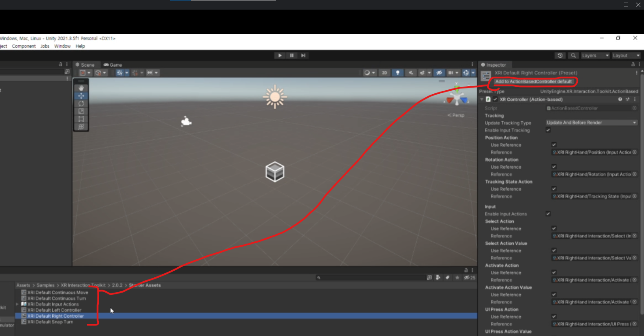Select XRI Default Continuous Move asset

click(54, 292)
